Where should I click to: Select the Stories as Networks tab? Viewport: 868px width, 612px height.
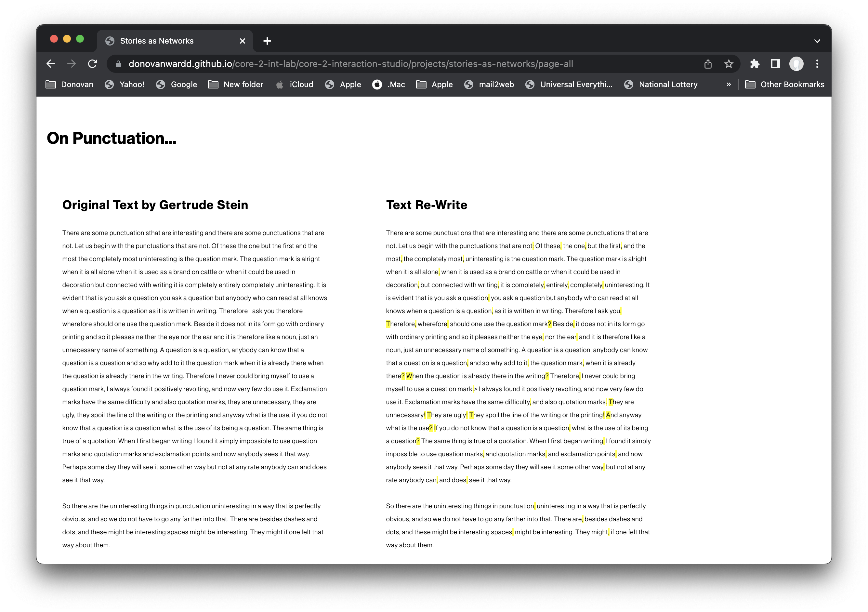[x=156, y=41]
